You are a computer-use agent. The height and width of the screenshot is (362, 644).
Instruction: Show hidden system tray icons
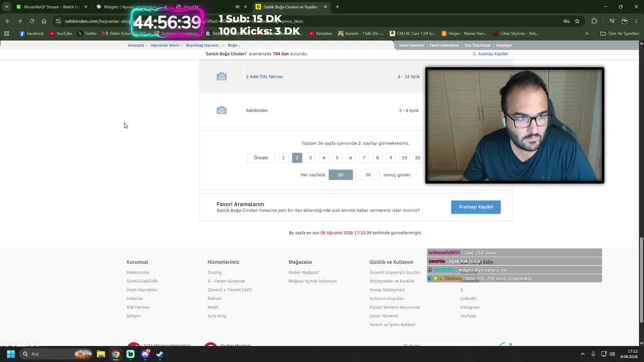(583, 354)
